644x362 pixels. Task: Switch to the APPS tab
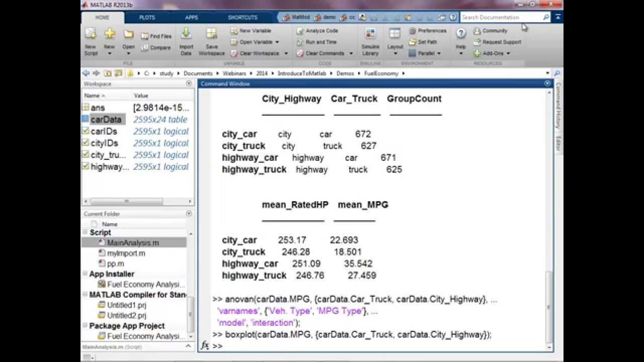(192, 18)
